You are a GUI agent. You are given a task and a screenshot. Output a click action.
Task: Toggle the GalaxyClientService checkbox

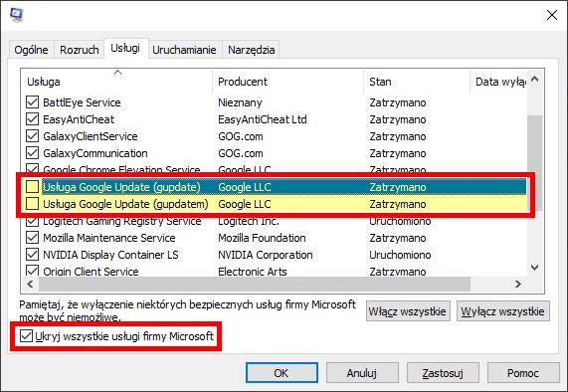(x=32, y=136)
